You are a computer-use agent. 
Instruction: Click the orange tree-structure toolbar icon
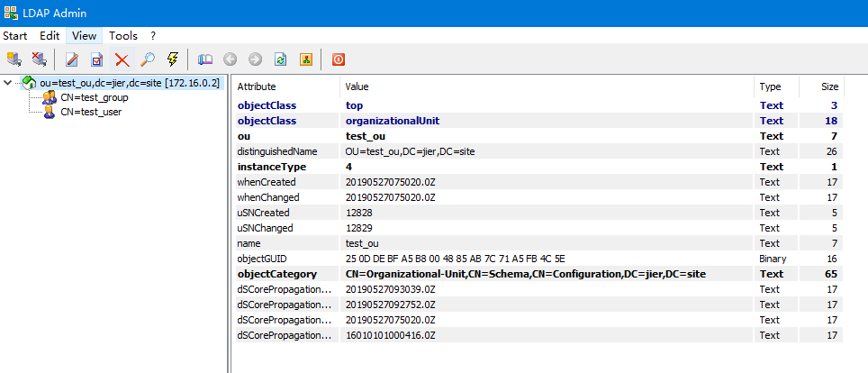[306, 59]
